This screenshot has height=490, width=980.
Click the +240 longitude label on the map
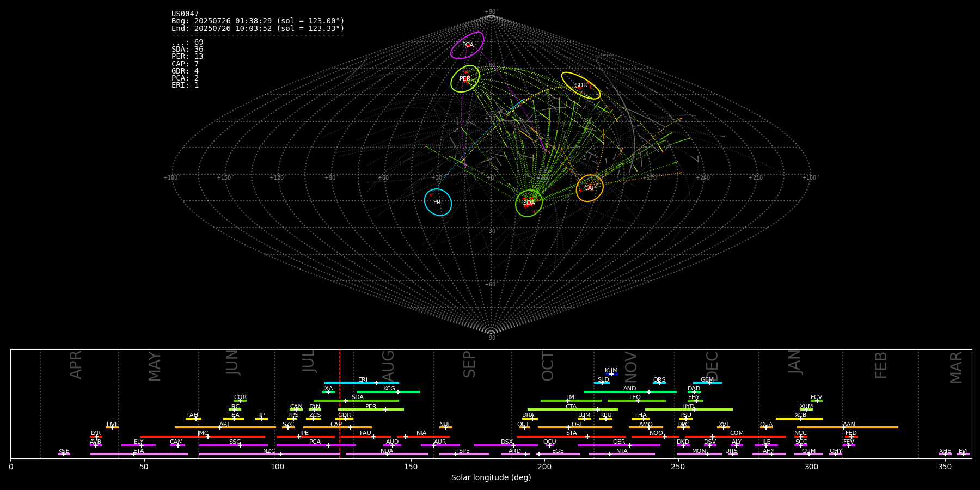tap(703, 178)
